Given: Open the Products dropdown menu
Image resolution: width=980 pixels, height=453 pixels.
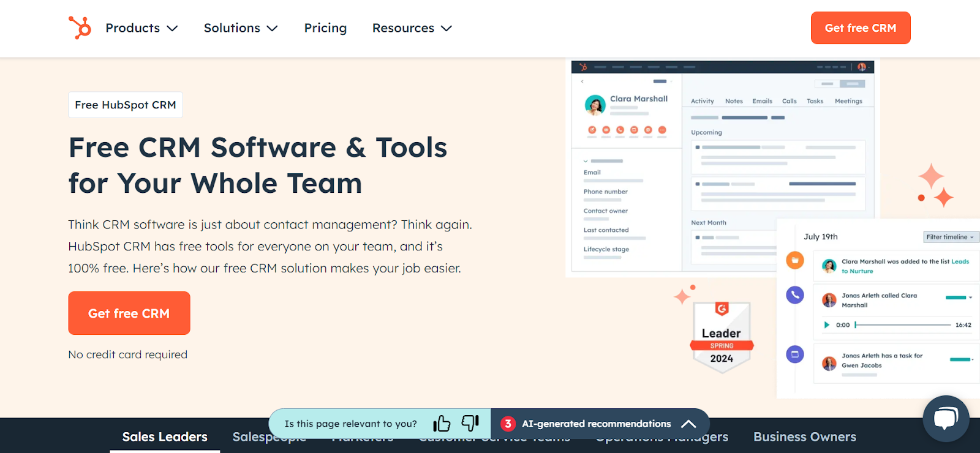Looking at the screenshot, I should pyautogui.click(x=141, y=28).
